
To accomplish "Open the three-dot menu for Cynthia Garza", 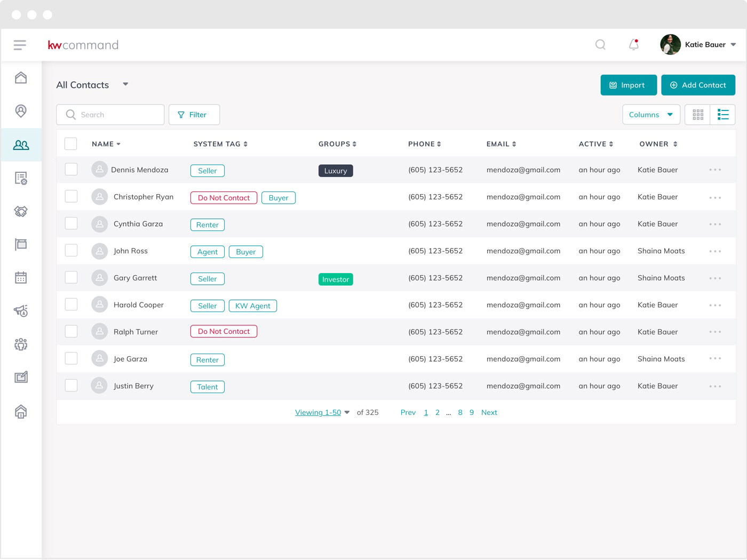I will (715, 224).
